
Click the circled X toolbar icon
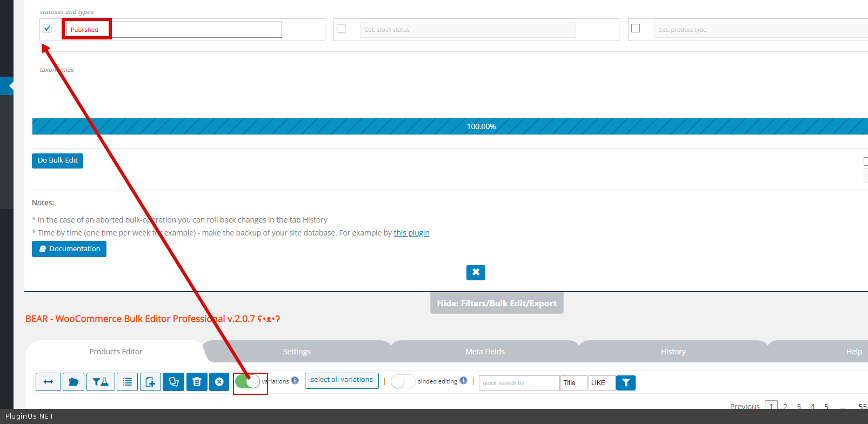click(219, 382)
